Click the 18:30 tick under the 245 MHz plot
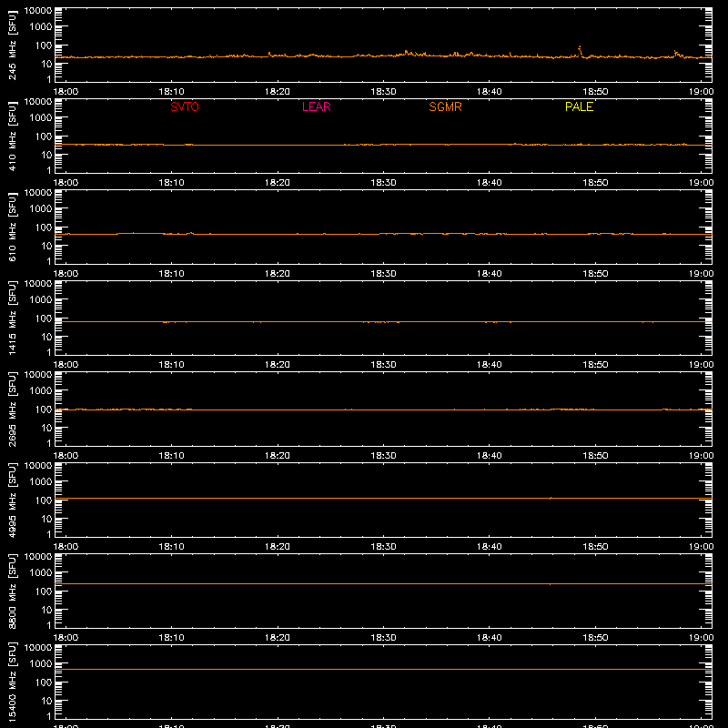728x728 pixels. pos(383,92)
